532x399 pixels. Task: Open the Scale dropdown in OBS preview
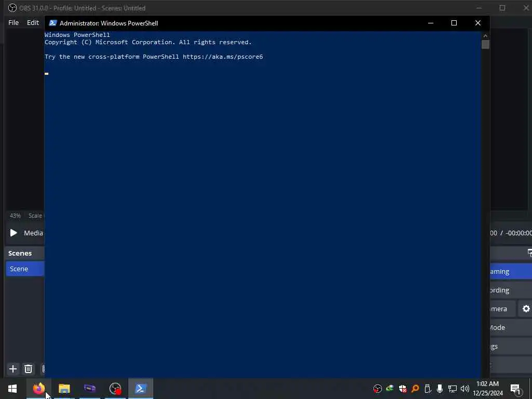[x=35, y=216]
